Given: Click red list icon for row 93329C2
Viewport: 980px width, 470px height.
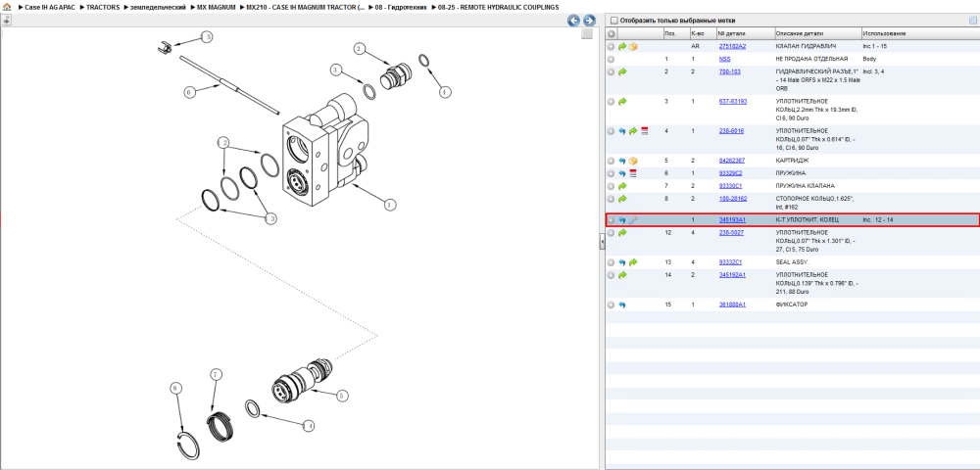Looking at the screenshot, I should 633,173.
